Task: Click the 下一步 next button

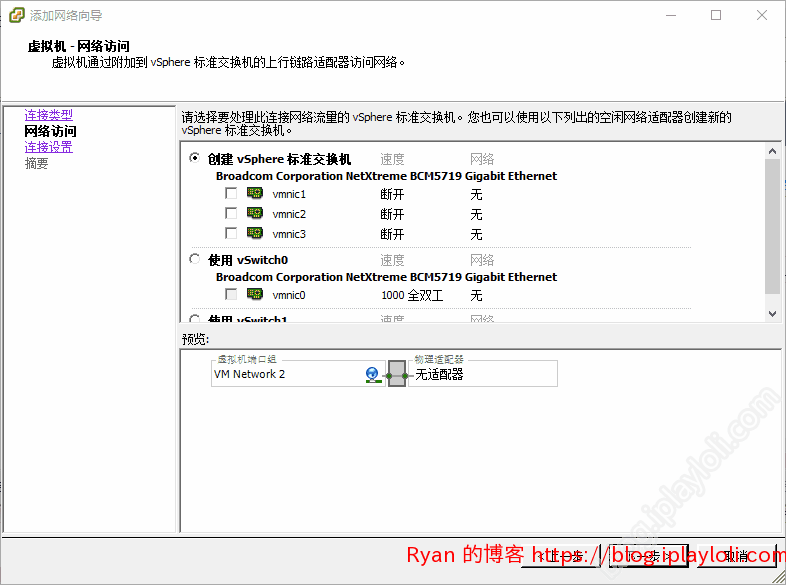Action: (x=649, y=556)
